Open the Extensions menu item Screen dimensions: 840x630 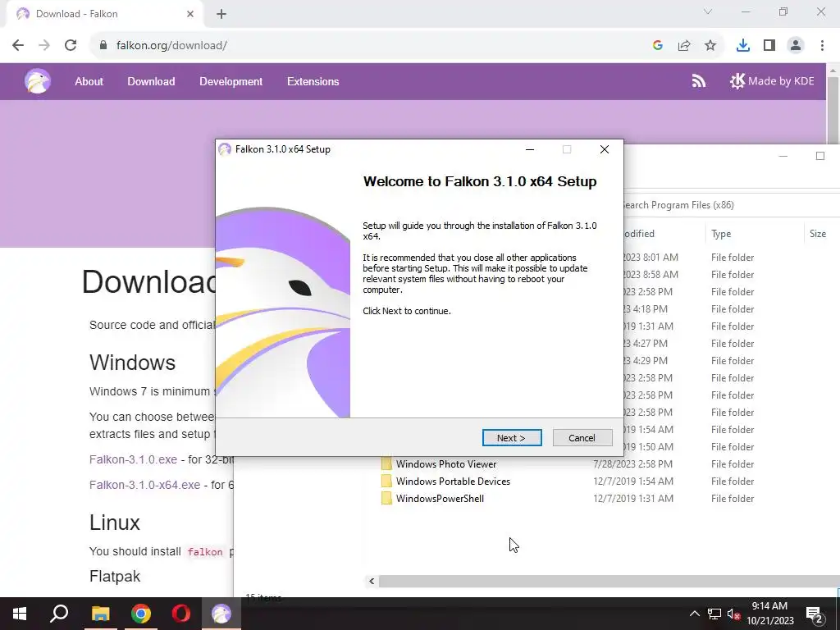tap(313, 81)
